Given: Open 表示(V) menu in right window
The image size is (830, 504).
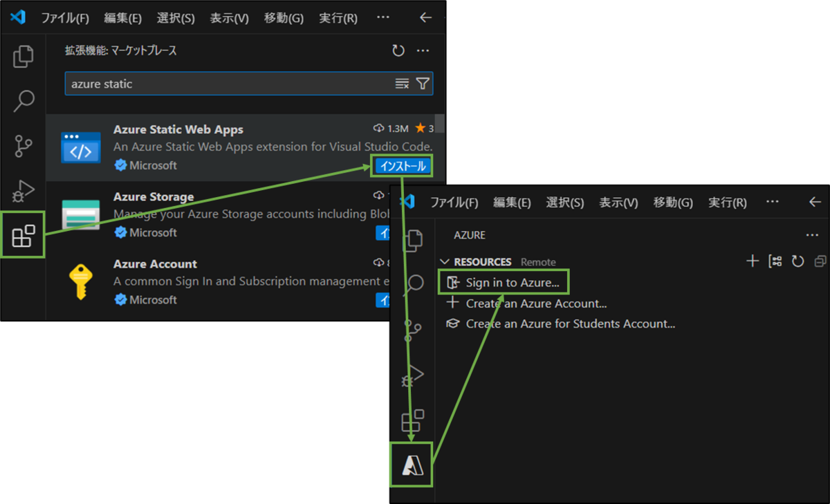Looking at the screenshot, I should (619, 203).
